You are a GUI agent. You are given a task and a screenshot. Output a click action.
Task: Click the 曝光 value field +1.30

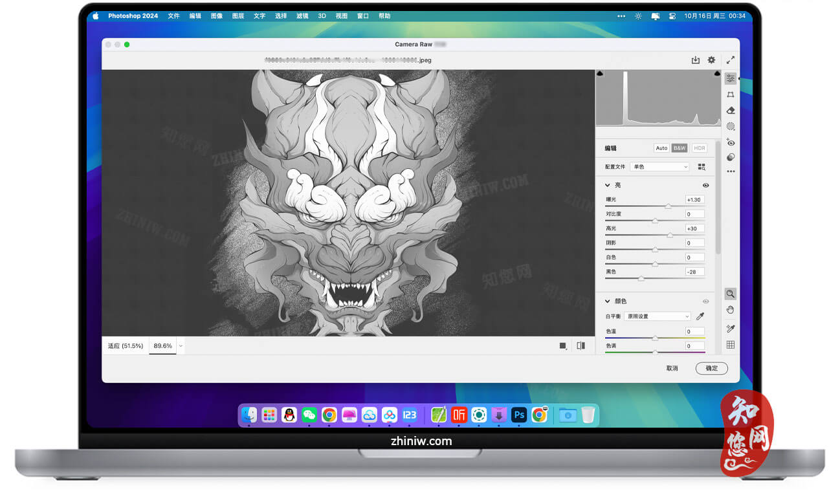pyautogui.click(x=695, y=200)
